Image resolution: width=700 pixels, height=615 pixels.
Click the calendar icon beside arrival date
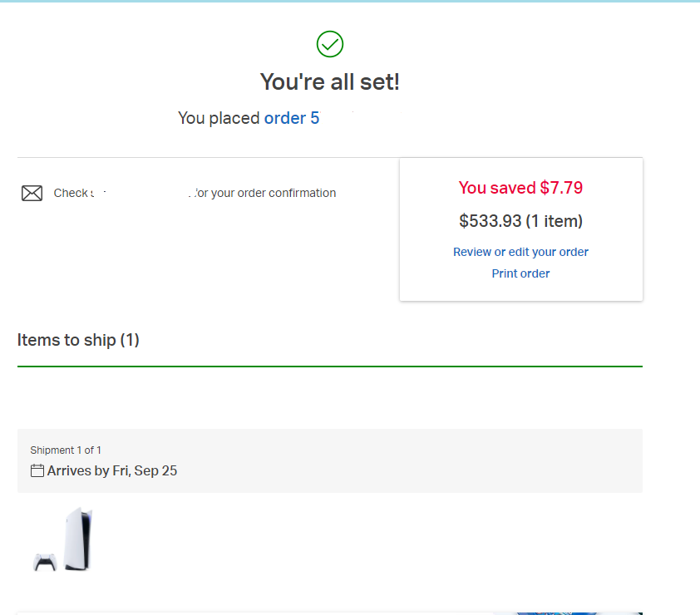37,471
